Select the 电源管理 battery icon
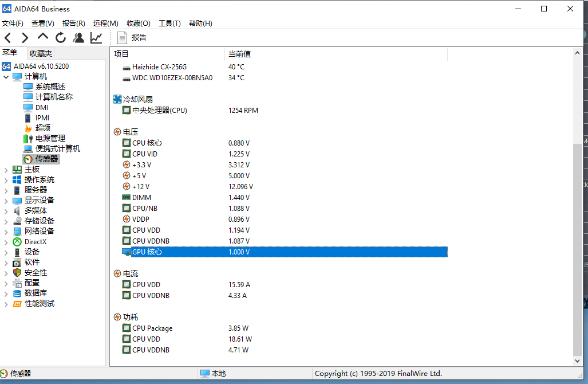The image size is (588, 384). coord(27,139)
